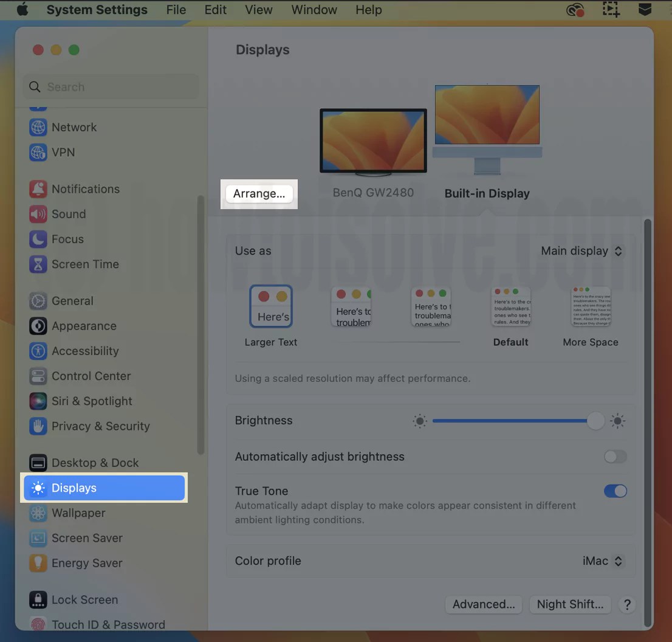Open the Window menu
The width and height of the screenshot is (672, 642).
314,10
